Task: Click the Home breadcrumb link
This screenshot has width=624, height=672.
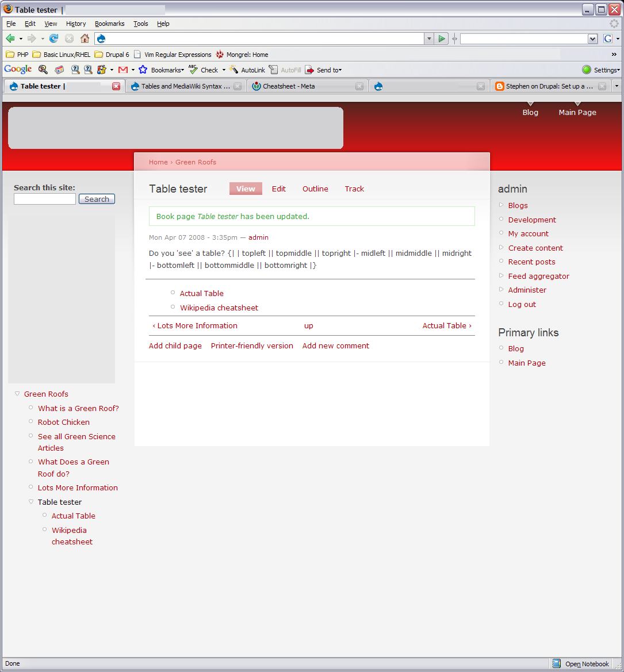Action: click(x=158, y=162)
